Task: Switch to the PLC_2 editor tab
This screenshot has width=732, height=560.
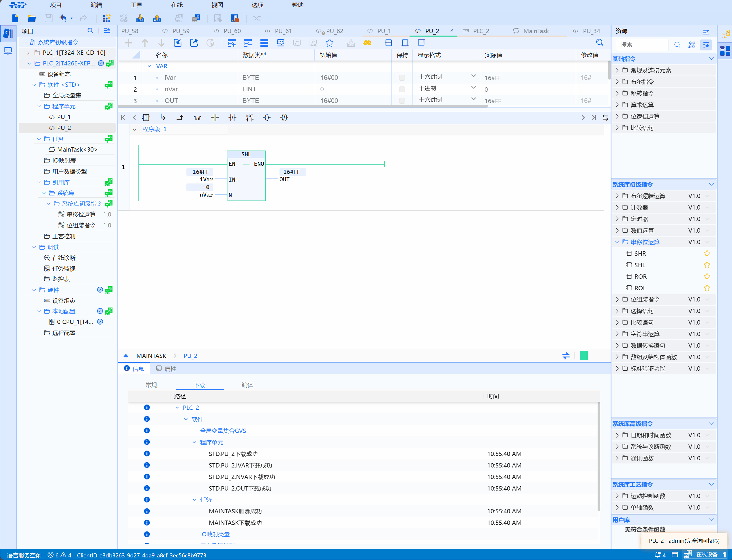Action: pos(481,31)
